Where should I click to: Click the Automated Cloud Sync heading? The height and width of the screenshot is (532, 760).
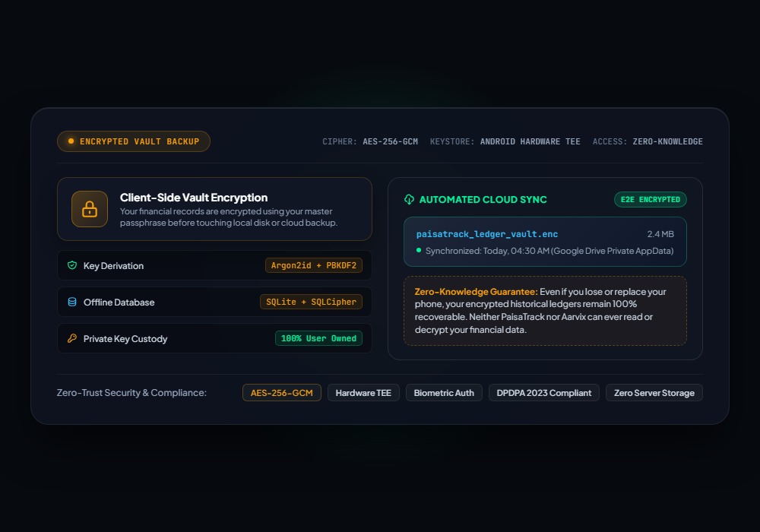coord(483,199)
